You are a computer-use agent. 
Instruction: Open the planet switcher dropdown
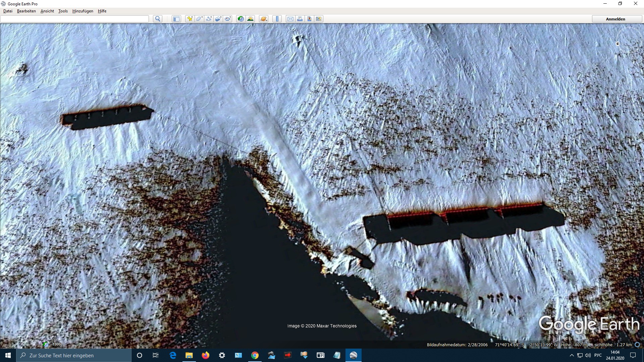point(264,19)
